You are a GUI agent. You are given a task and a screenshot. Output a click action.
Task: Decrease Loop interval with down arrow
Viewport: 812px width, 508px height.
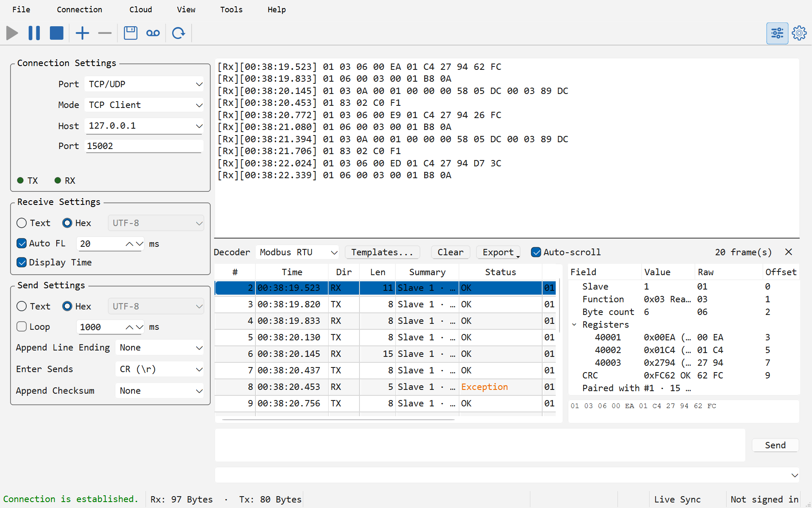pyautogui.click(x=140, y=327)
